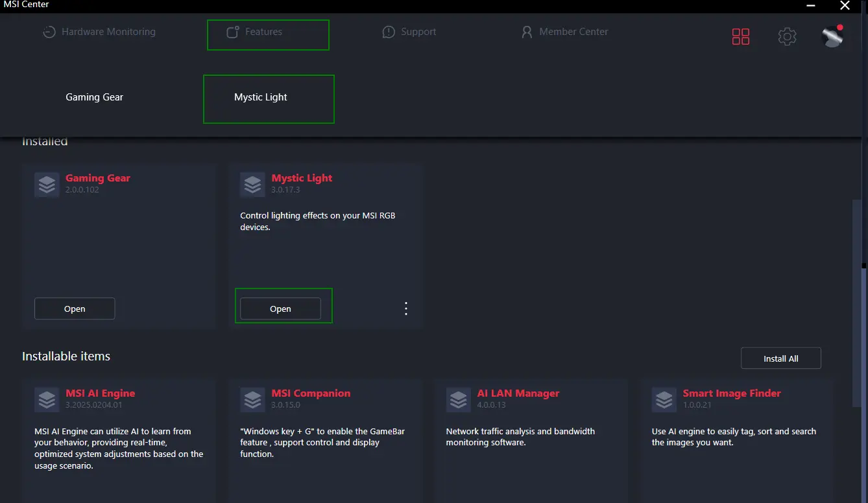The image size is (868, 503).
Task: Open the Hardware Monitoring tab
Action: click(99, 32)
